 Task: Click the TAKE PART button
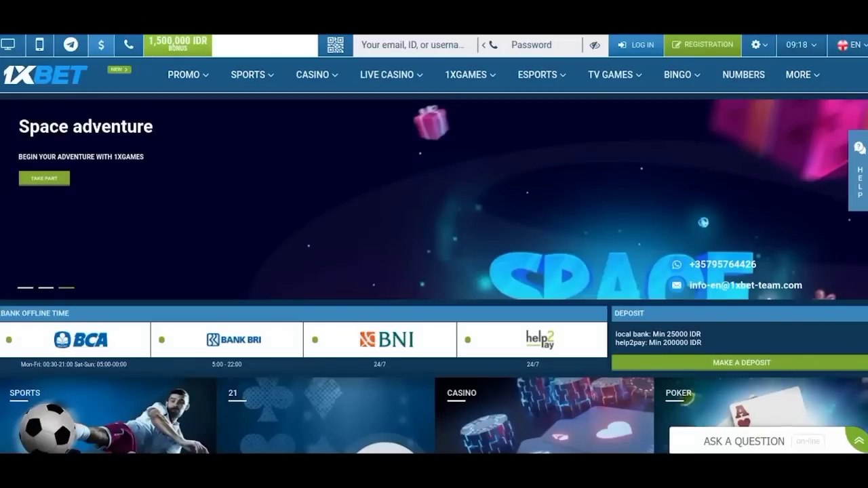click(x=44, y=178)
